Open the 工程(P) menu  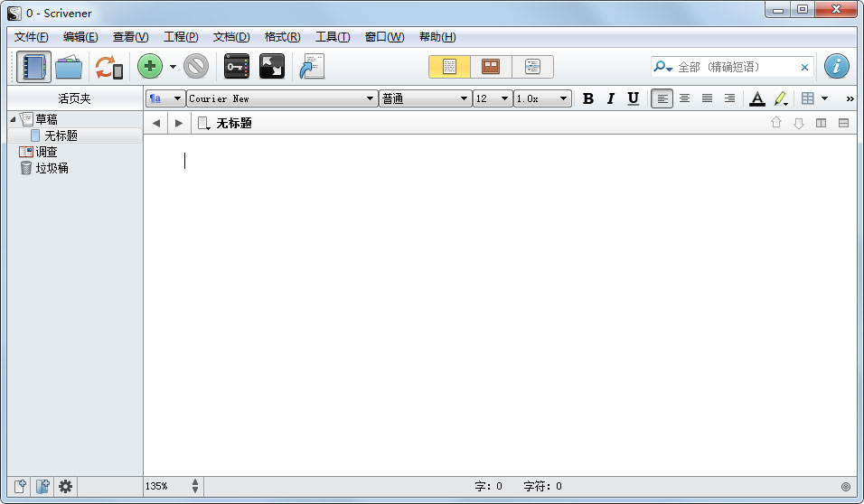click(181, 37)
